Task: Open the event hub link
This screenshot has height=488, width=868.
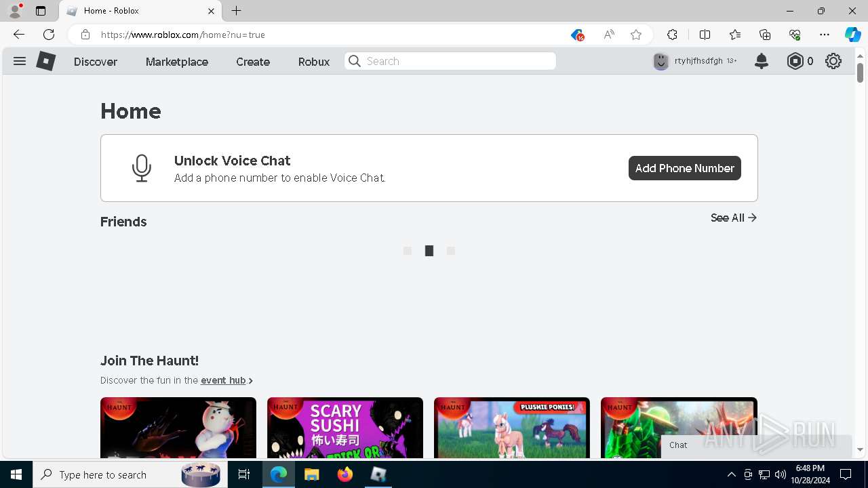Action: click(223, 380)
